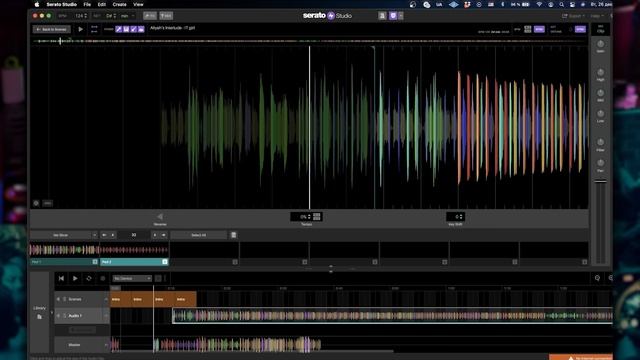Click return-to-start in the song transport
The height and width of the screenshot is (360, 640).
click(61, 278)
